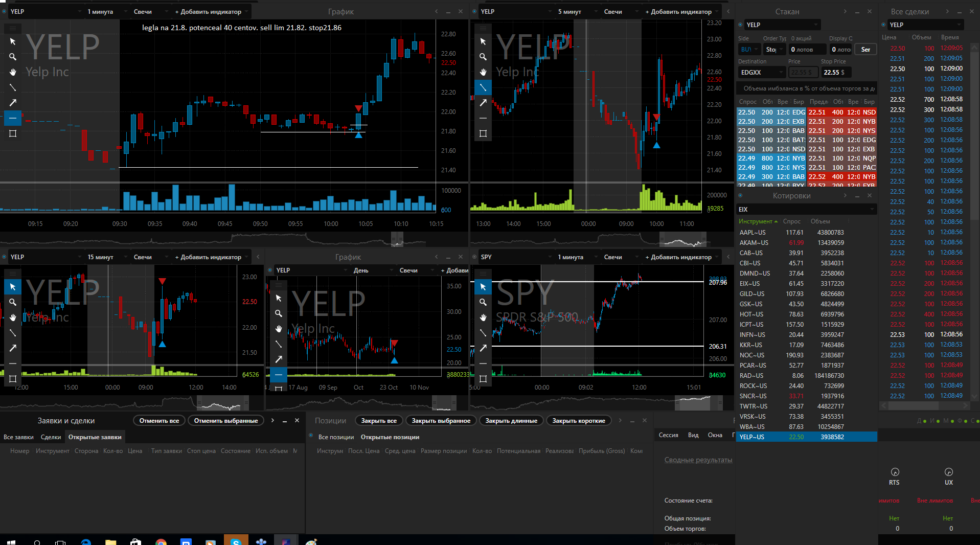Open the RTS connection icon
The height and width of the screenshot is (545, 980).
coord(895,472)
